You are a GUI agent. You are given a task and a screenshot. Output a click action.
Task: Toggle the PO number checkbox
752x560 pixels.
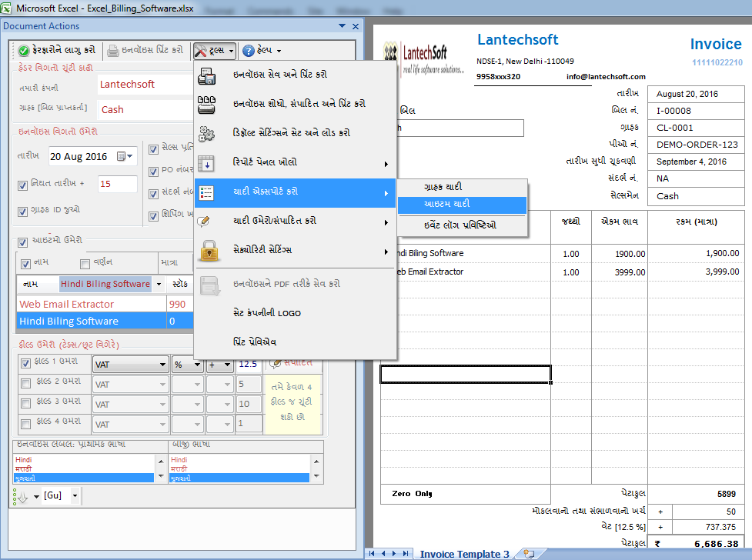(x=153, y=172)
